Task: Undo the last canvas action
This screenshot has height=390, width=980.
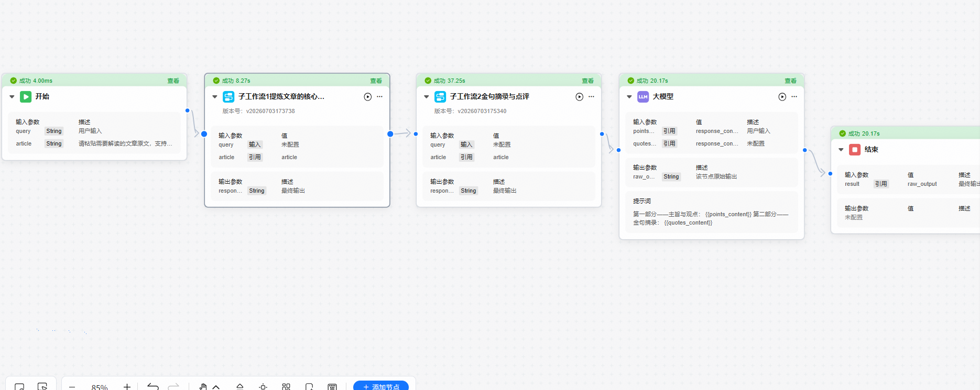Action: [153, 386]
